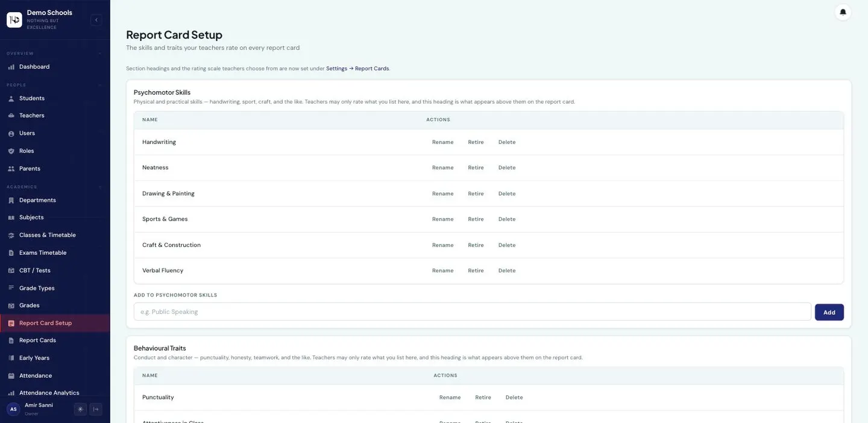Click the Teachers icon in sidebar
The image size is (868, 423).
[11, 116]
